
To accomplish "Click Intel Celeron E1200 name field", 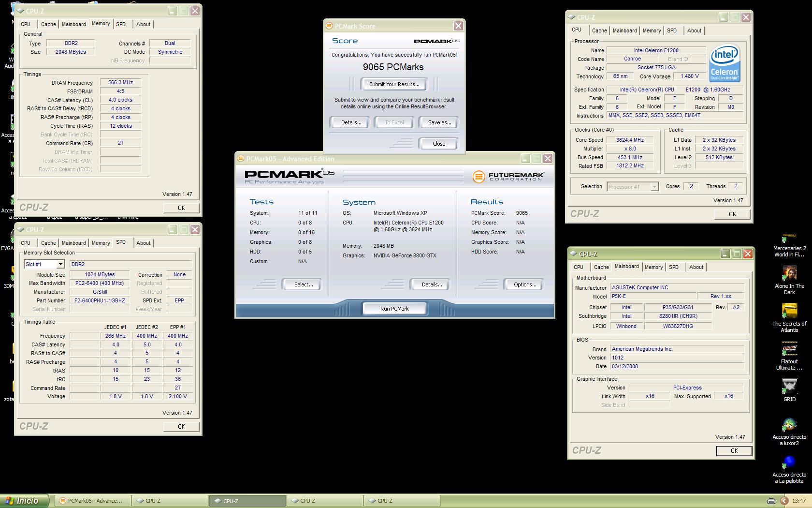I will [x=656, y=50].
